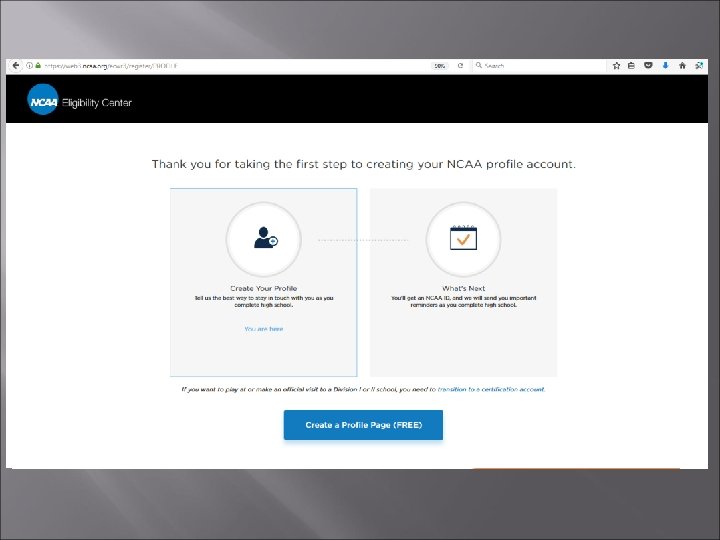Reload the page with the refresh icon
Screen dimensions: 720x540
coord(460,66)
